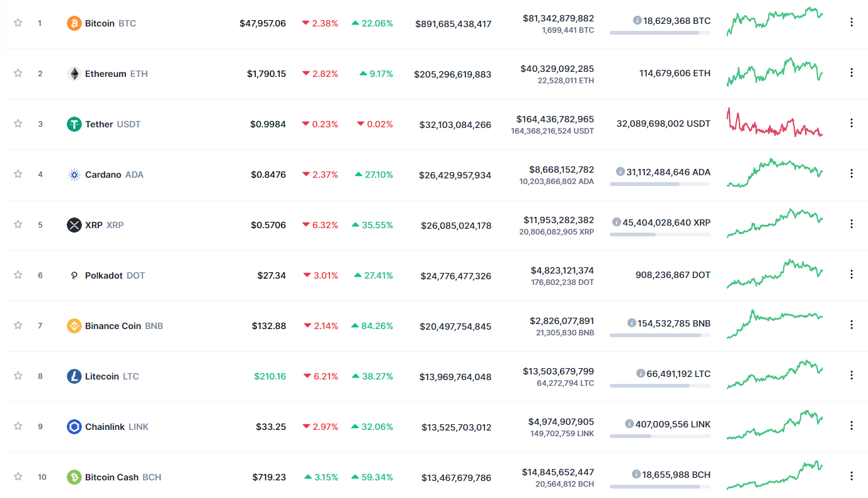Star Bitcoin to add to watchlist
The image size is (868, 498).
[18, 23]
